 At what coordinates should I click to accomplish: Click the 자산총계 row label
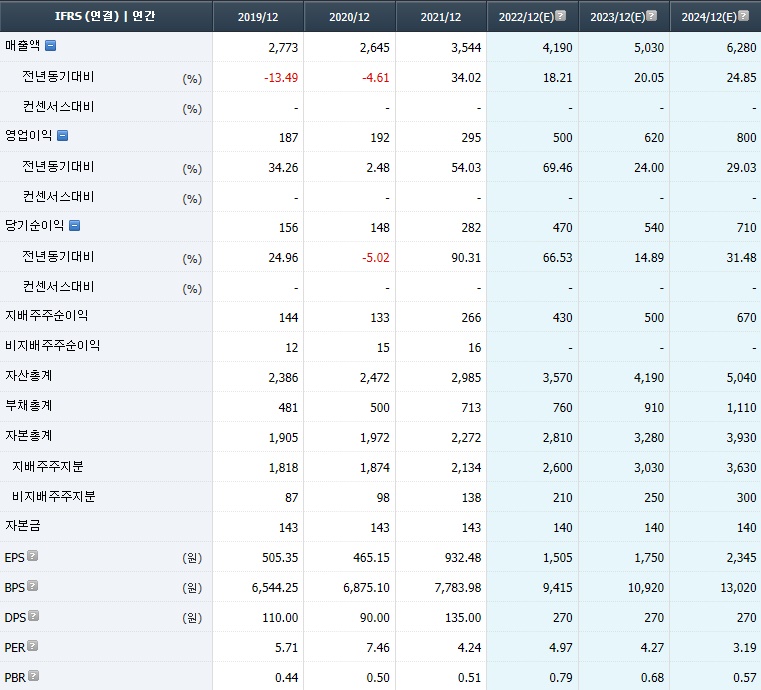pyautogui.click(x=28, y=376)
